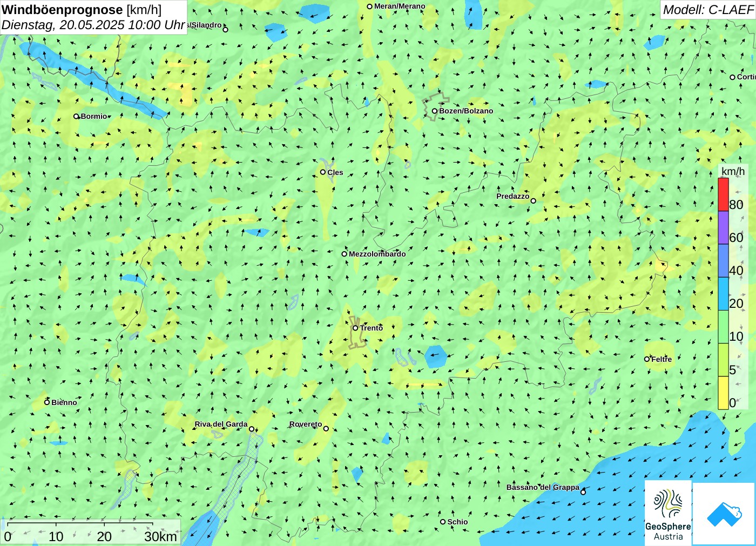The height and width of the screenshot is (546, 756).
Task: Click the '20' scale bar tick label
Action: (104, 536)
